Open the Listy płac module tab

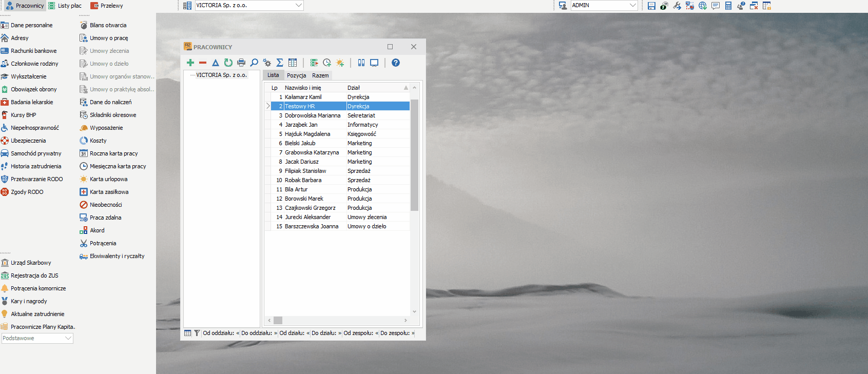65,6
